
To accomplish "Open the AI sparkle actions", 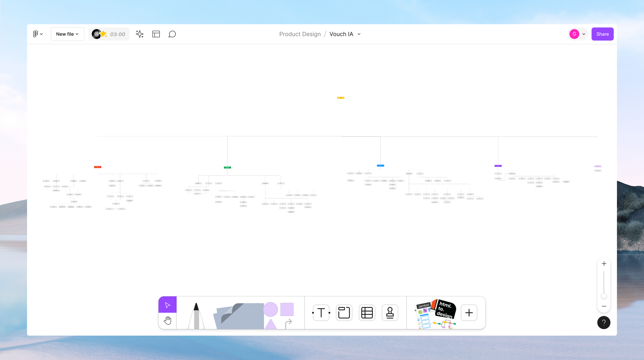I will pos(140,34).
